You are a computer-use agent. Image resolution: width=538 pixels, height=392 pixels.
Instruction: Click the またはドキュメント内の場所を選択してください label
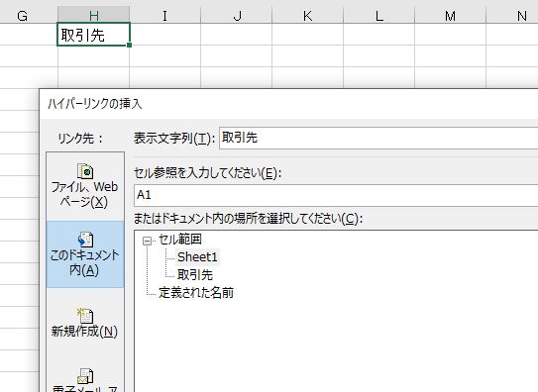tap(248, 218)
